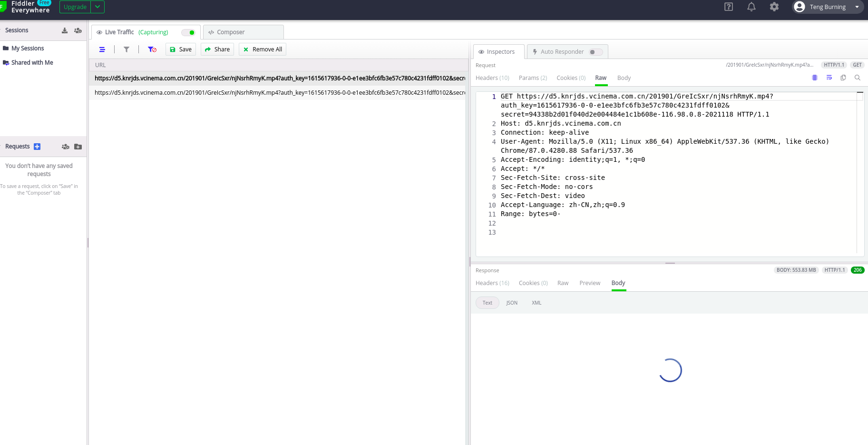The width and height of the screenshot is (868, 445).
Task: Disable the Live Traffic capturing toggle
Action: (189, 32)
